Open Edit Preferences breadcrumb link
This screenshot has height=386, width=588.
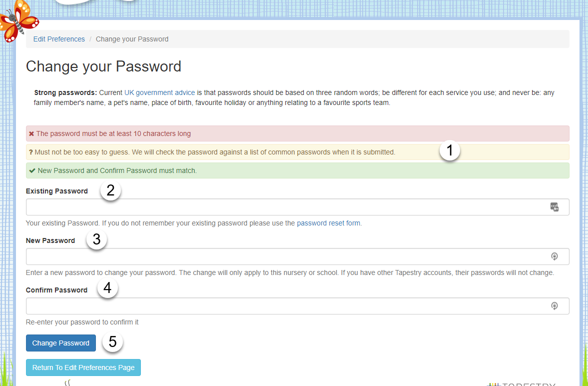click(59, 39)
